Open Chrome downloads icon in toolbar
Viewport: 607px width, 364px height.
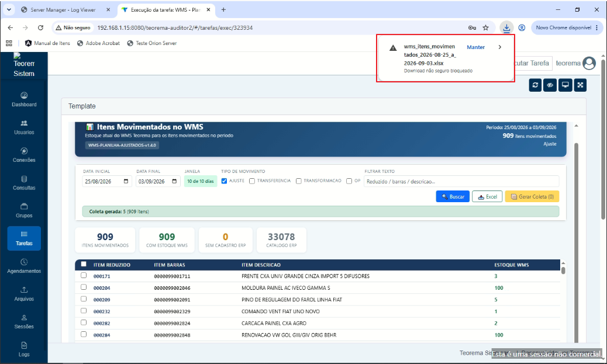click(x=506, y=27)
